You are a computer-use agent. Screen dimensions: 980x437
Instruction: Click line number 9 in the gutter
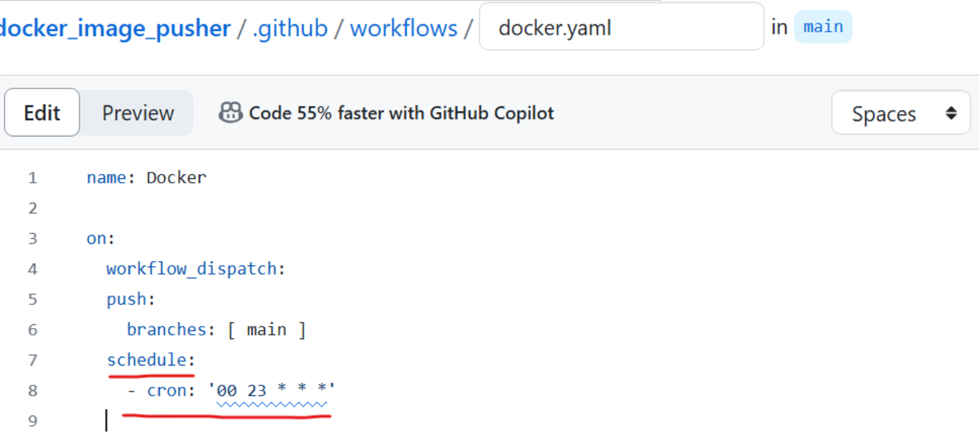point(32,421)
